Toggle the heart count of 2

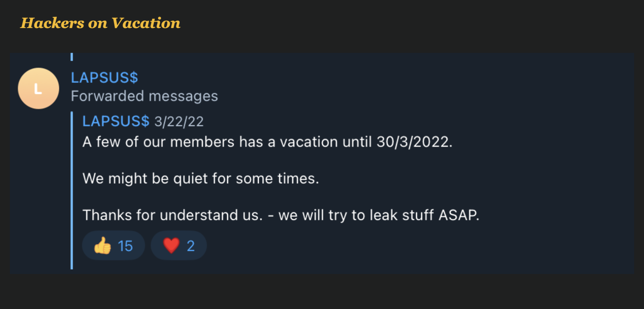191,246
